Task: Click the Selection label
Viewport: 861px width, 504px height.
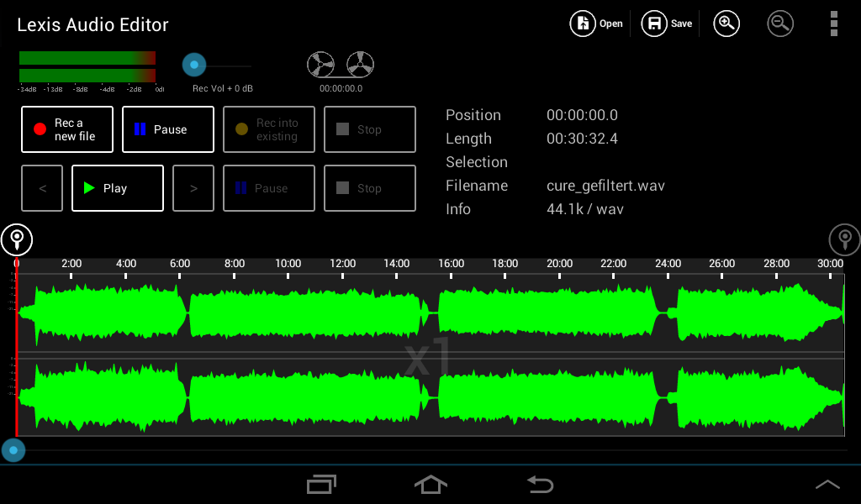Action: click(x=477, y=162)
